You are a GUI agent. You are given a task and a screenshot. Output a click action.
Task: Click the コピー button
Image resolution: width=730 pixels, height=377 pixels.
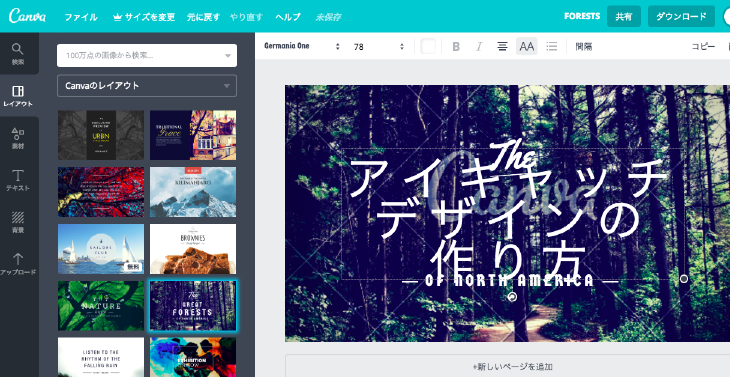point(703,47)
